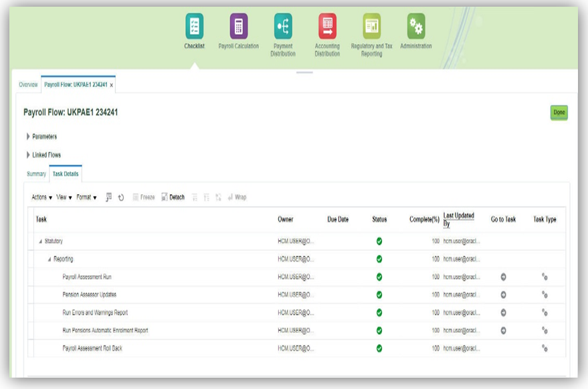Viewport: 588px width, 389px height.
Task: Click status checkmark for Pension Assessor Updates
Action: 379,295
